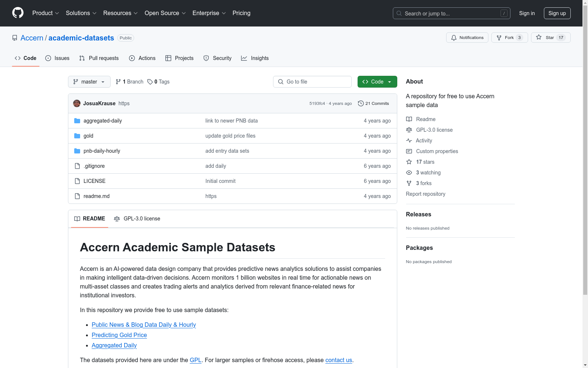This screenshot has width=588, height=368.
Task: Click the repository icon beside Accern
Action: (x=15, y=38)
